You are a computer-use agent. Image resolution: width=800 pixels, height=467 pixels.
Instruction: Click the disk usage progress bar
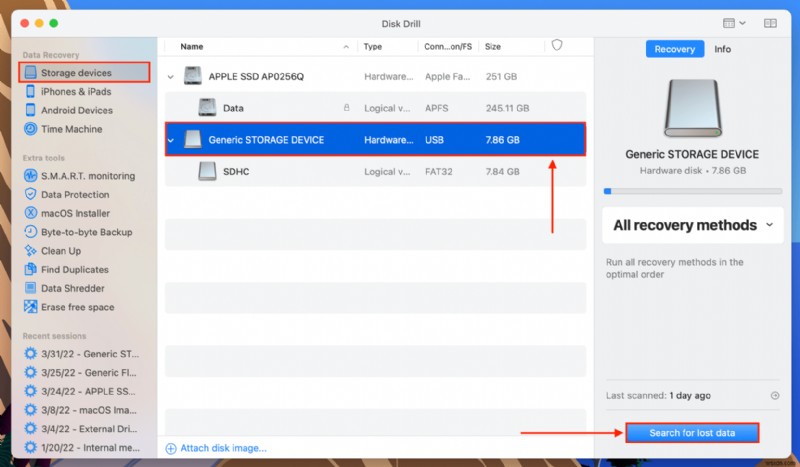(x=692, y=191)
